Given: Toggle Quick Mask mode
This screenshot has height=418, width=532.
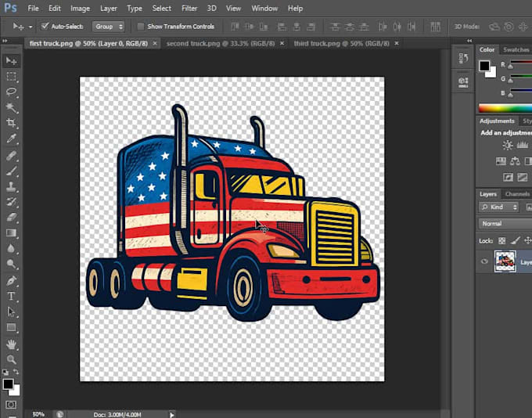Looking at the screenshot, I should point(10,405).
